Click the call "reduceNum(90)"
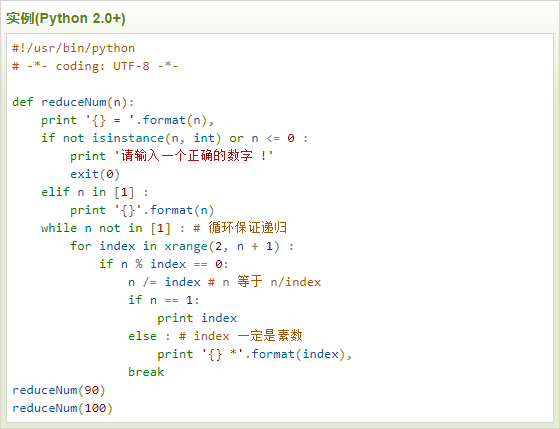This screenshot has height=429, width=560. tap(59, 390)
